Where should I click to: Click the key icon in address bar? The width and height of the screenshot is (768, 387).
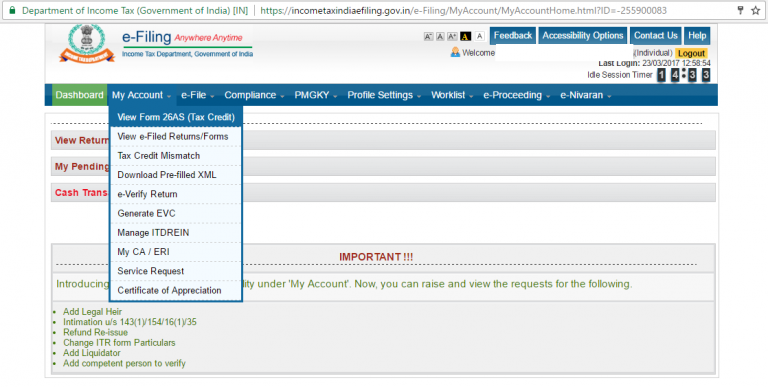pyautogui.click(x=741, y=10)
